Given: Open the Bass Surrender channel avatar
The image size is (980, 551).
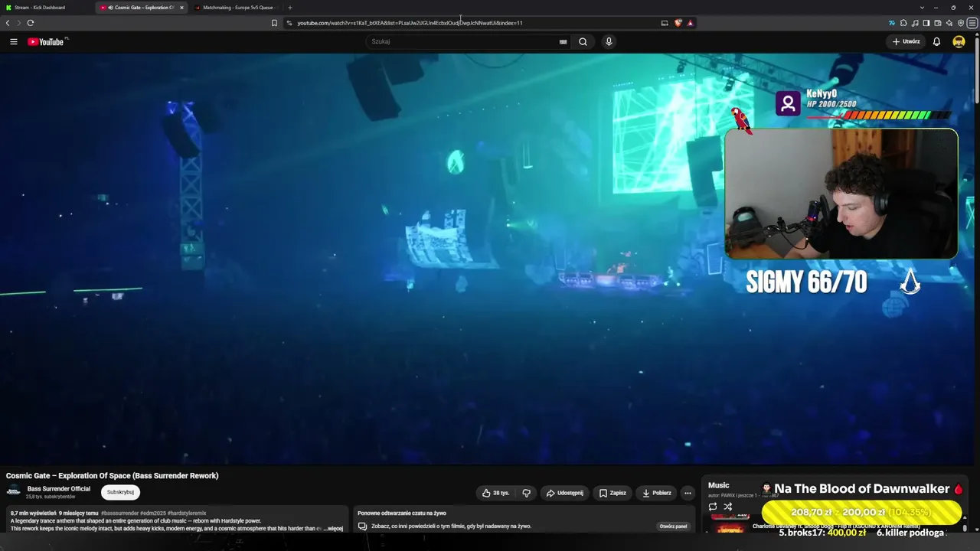Looking at the screenshot, I should [14, 491].
